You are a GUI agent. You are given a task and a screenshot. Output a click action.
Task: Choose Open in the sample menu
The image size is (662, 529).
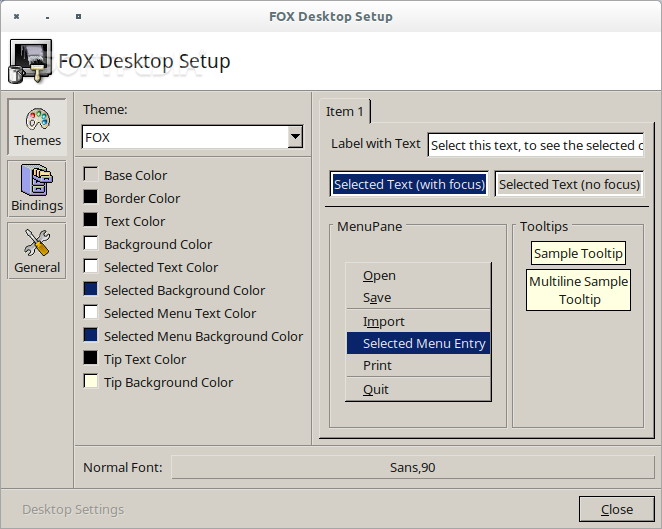coord(418,276)
